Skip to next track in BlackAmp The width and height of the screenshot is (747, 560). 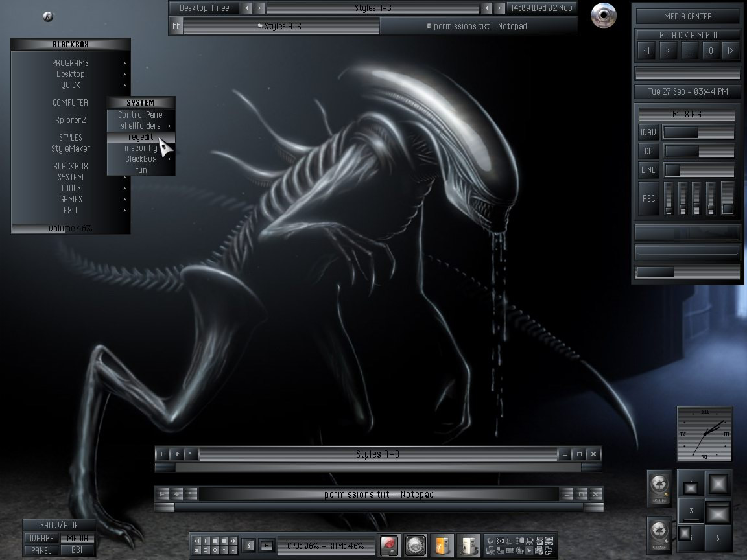point(731,51)
